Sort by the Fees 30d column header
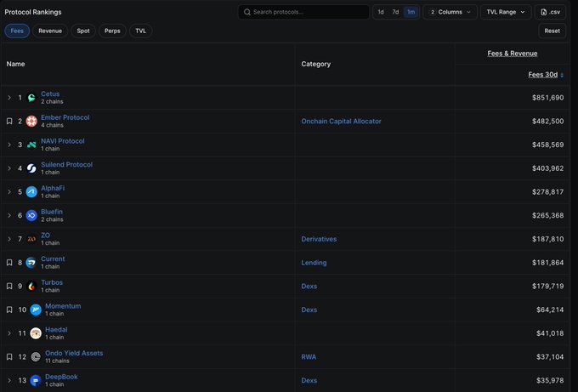This screenshot has width=578, height=392. point(542,75)
